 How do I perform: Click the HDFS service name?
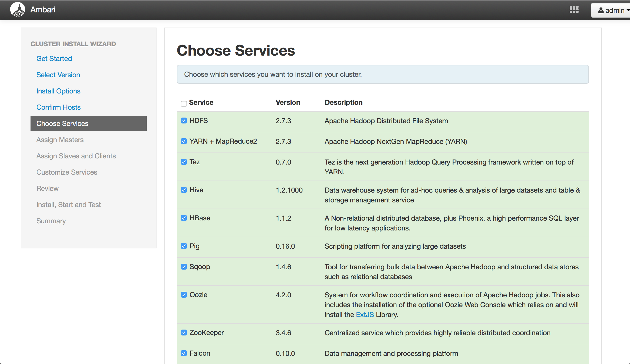pos(199,121)
